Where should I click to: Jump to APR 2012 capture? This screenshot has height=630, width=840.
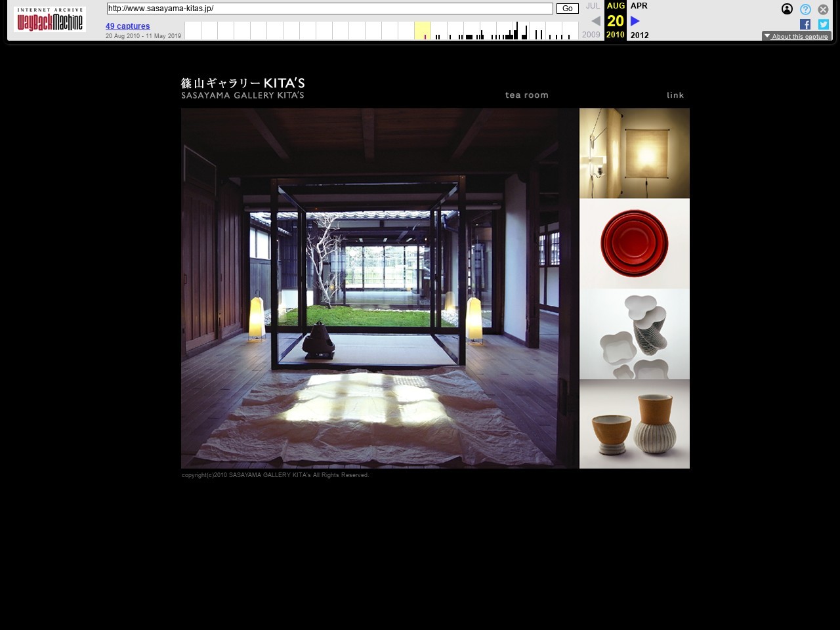point(639,6)
